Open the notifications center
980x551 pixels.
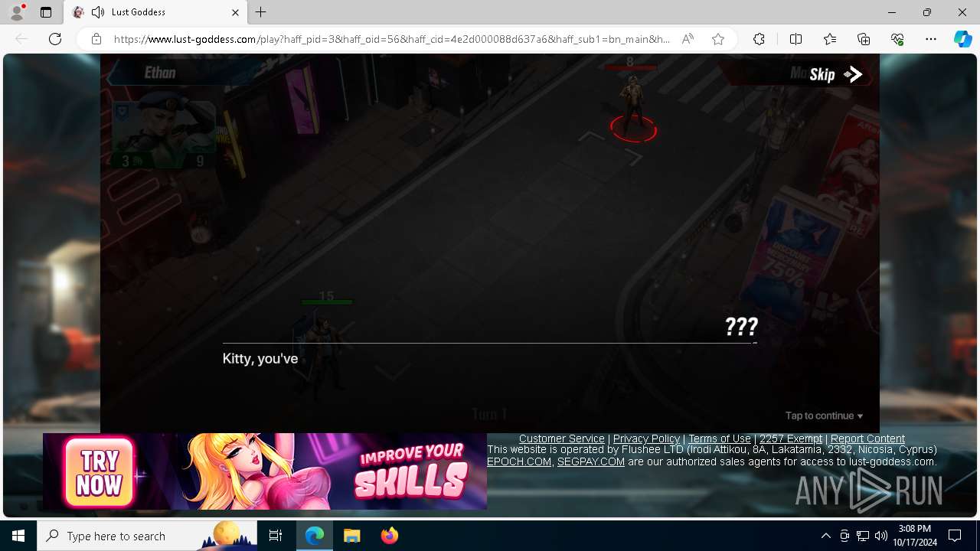[x=955, y=536]
